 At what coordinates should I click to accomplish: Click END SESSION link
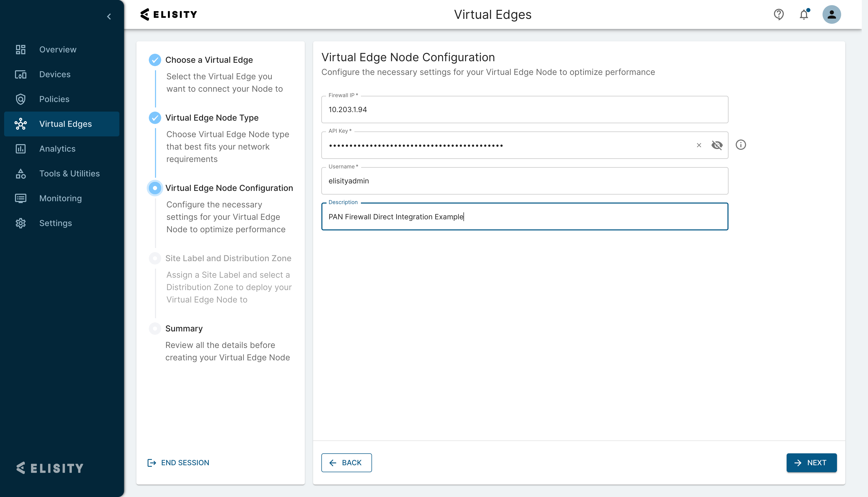pyautogui.click(x=178, y=463)
